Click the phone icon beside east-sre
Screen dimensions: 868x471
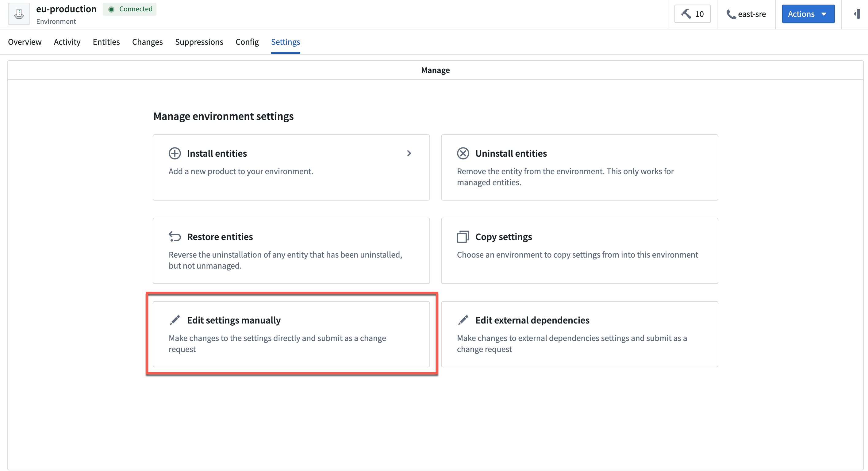pos(731,14)
